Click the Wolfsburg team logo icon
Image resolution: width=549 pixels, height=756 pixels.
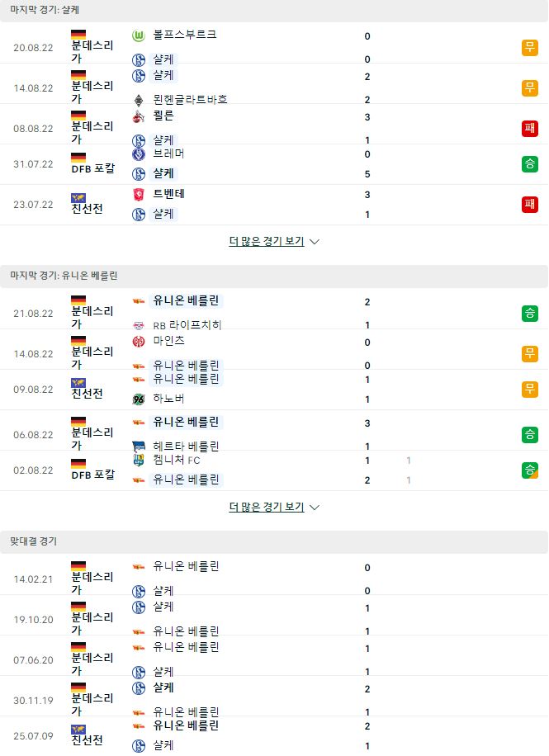tap(139, 35)
